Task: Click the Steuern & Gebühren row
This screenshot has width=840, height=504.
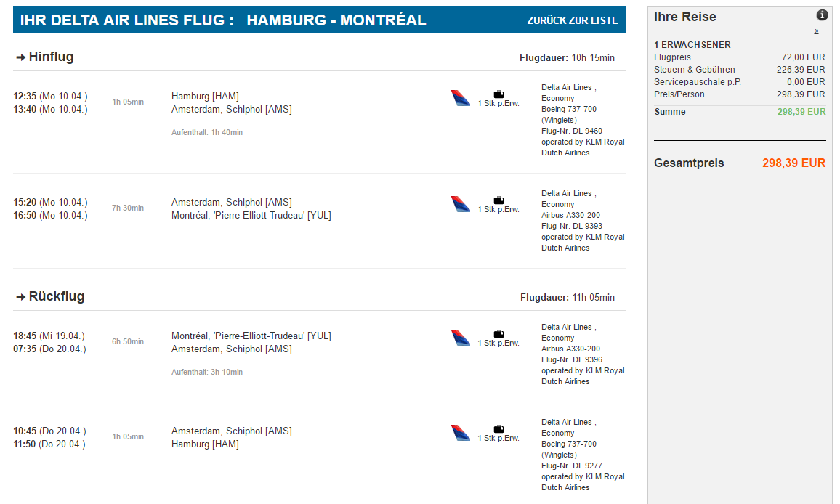Action: coord(739,70)
